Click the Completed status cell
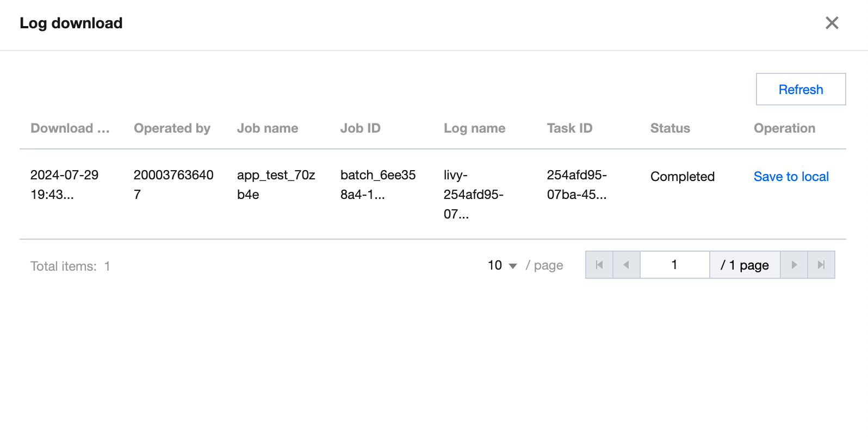868x437 pixels. click(682, 177)
